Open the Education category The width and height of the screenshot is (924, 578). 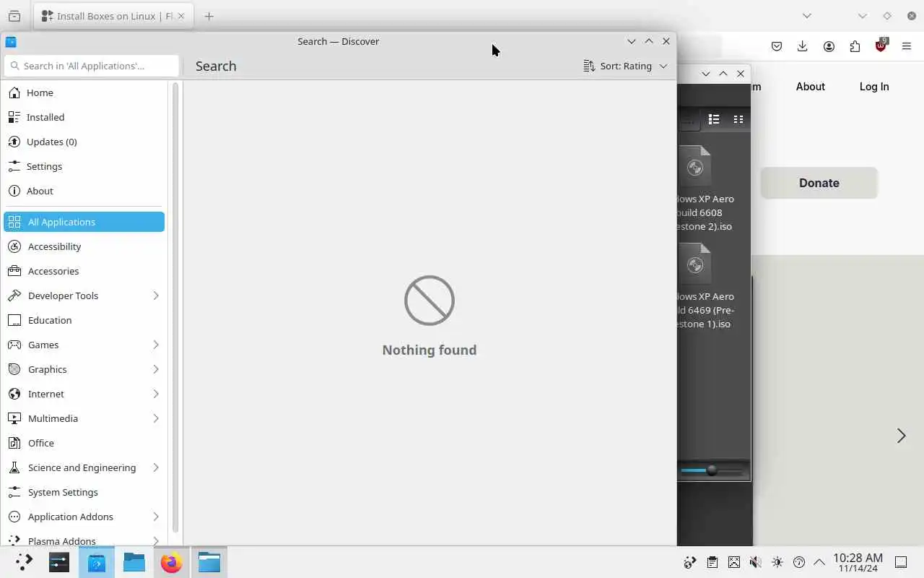coord(84,320)
